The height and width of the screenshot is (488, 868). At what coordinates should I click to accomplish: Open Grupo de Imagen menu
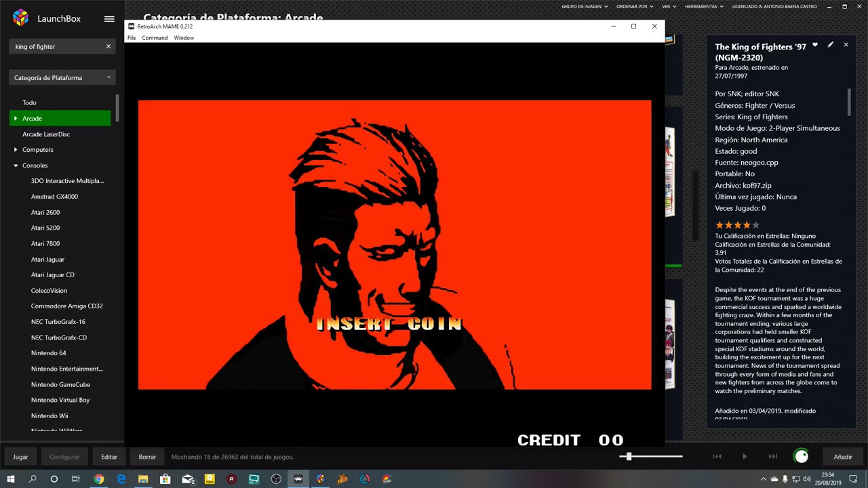tap(585, 6)
